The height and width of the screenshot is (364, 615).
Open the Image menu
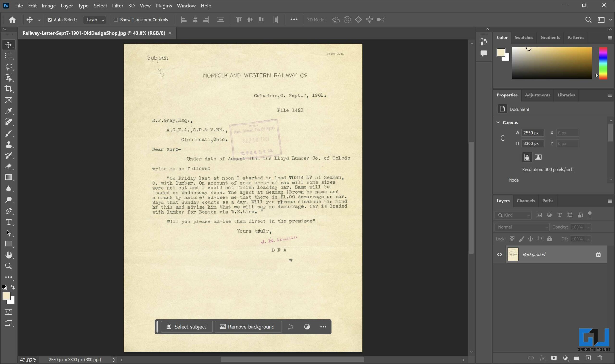tap(49, 6)
